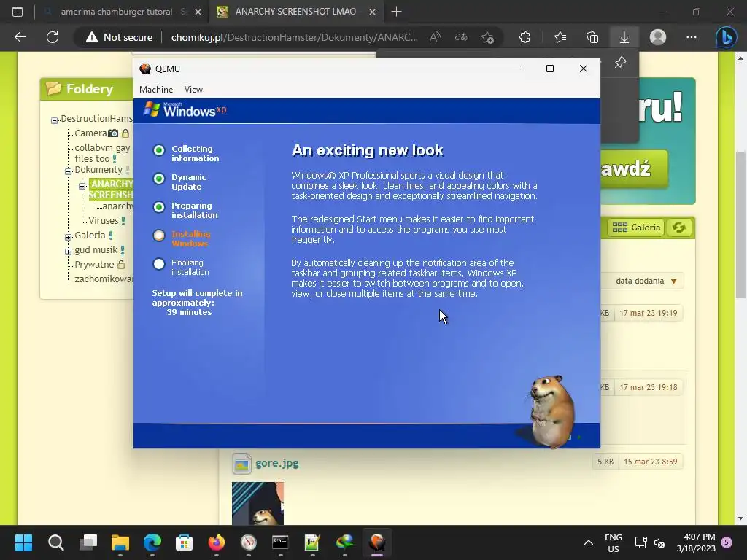The width and height of the screenshot is (747, 560).
Task: Collapse the ANARCHY SCREENSHOT folder node
Action: click(x=82, y=186)
